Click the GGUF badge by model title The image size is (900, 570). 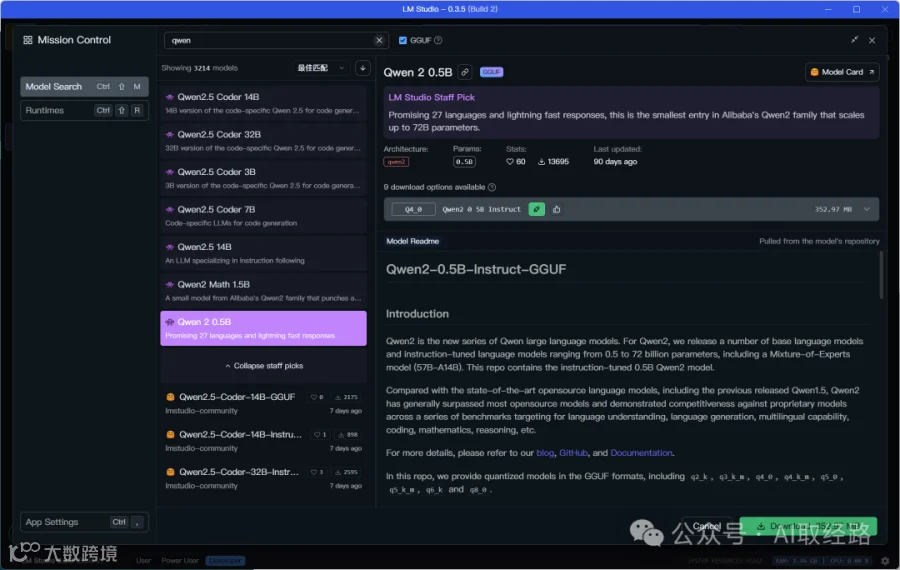pyautogui.click(x=491, y=72)
